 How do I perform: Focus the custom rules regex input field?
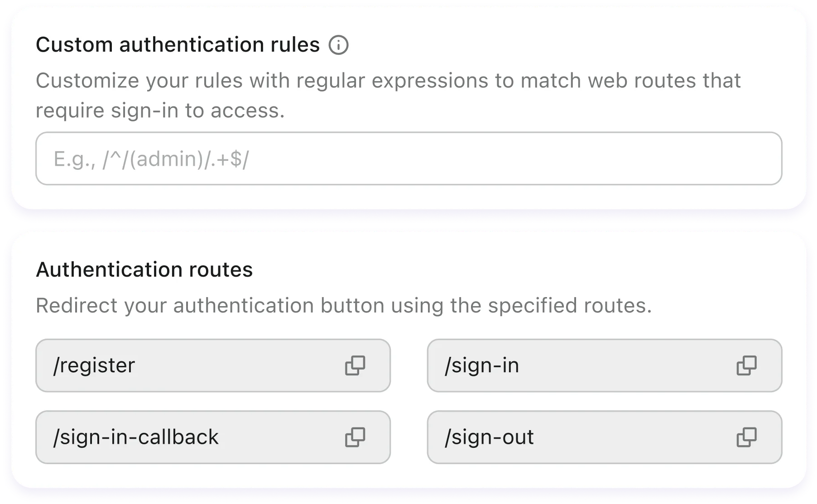point(408,158)
